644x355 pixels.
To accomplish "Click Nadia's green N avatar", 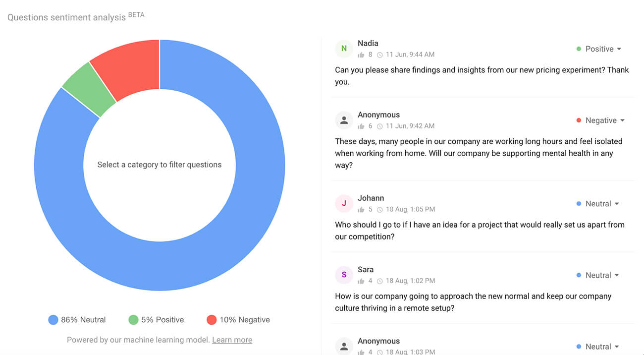I will [344, 49].
